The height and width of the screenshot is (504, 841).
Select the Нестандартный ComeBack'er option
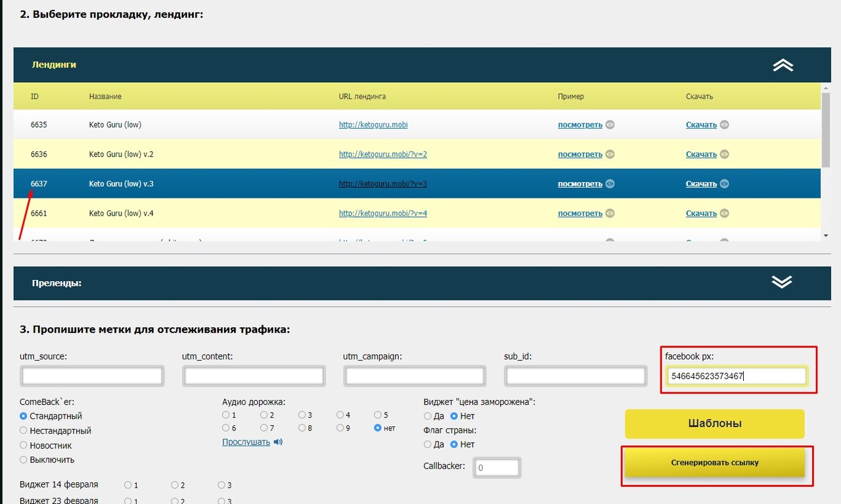coord(24,430)
